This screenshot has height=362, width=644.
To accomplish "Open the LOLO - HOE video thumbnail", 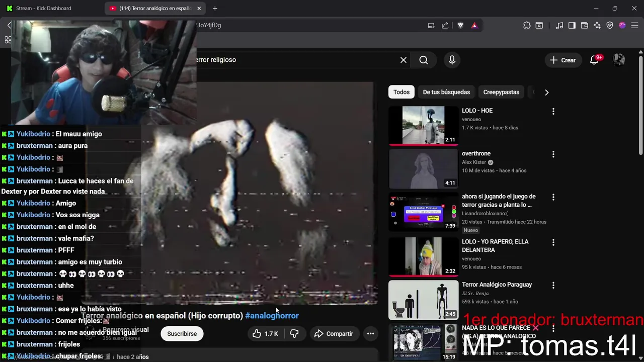I will tap(424, 126).
